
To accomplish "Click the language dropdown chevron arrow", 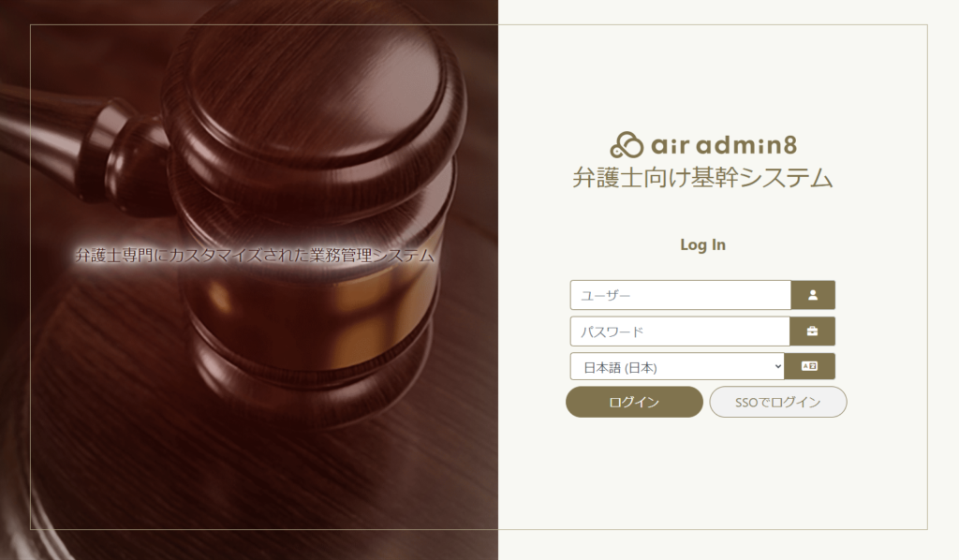I will pyautogui.click(x=777, y=367).
